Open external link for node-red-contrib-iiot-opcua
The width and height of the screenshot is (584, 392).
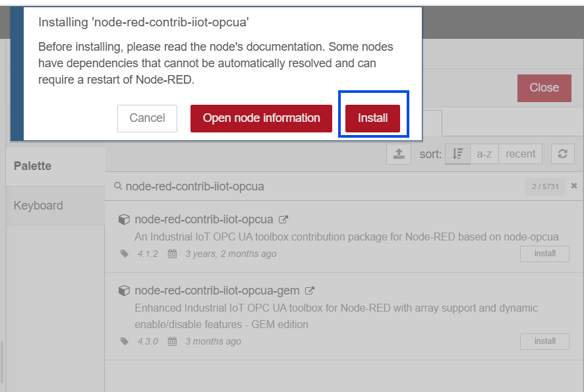283,219
